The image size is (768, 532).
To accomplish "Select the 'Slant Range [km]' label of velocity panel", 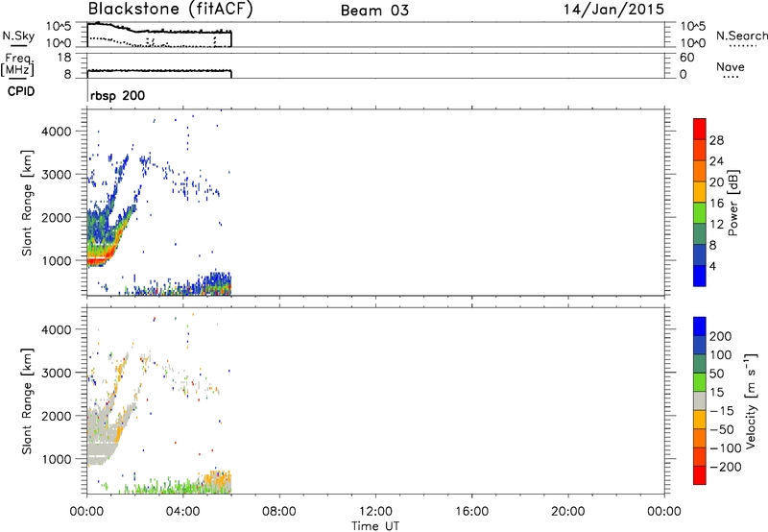I will click(27, 401).
